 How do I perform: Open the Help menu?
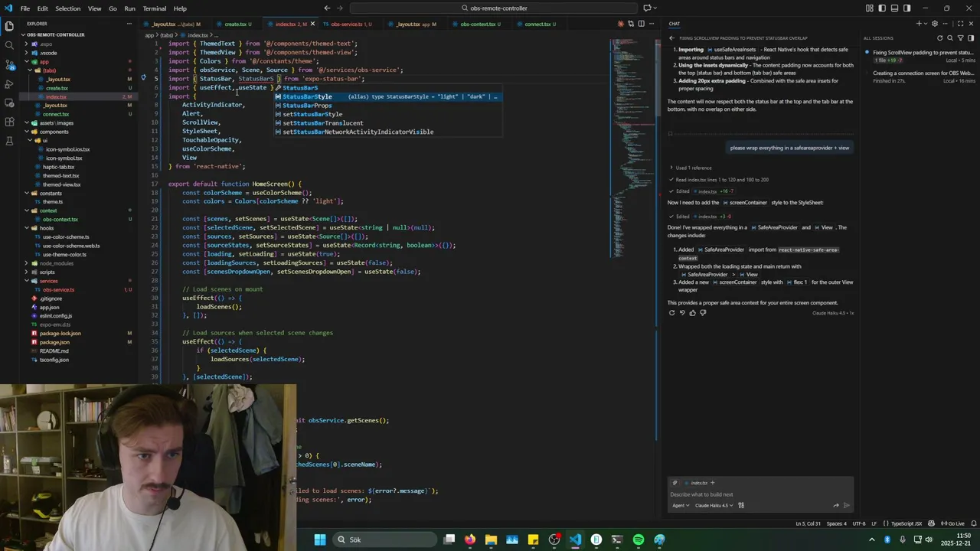click(180, 8)
